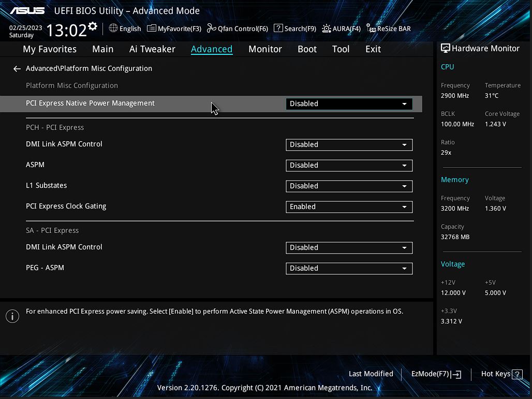The height and width of the screenshot is (399, 532).
Task: Select the Advanced tab
Action: point(212,49)
